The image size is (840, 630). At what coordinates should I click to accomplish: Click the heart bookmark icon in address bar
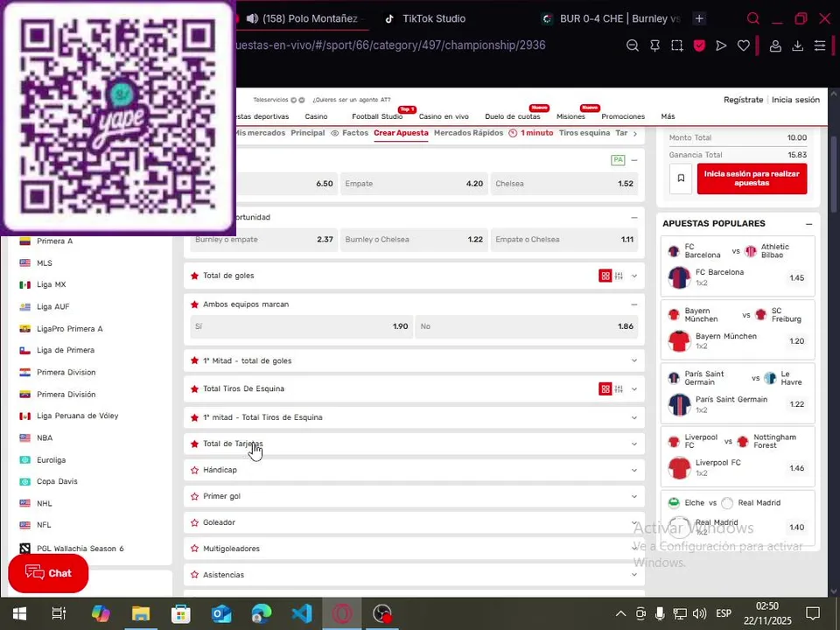coord(744,45)
